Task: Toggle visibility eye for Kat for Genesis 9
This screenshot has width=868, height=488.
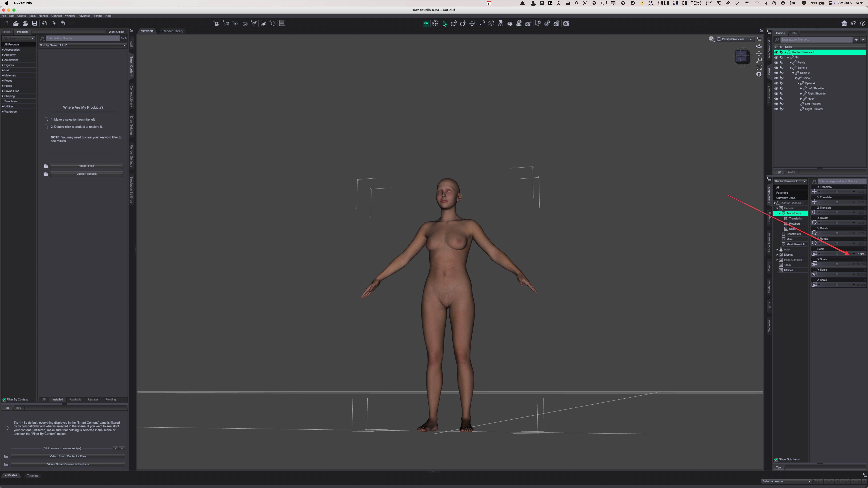Action: pos(776,52)
